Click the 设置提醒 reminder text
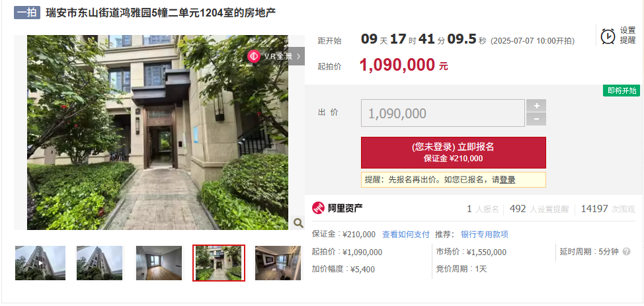 (627, 36)
